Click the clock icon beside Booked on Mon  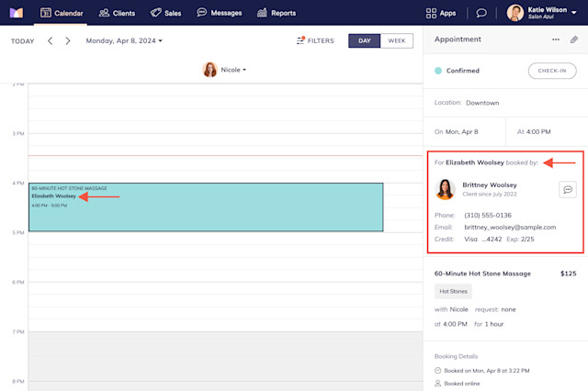(x=437, y=371)
